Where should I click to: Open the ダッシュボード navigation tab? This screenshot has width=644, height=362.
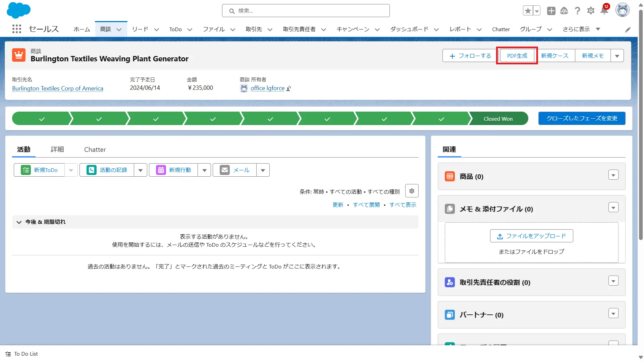(409, 29)
